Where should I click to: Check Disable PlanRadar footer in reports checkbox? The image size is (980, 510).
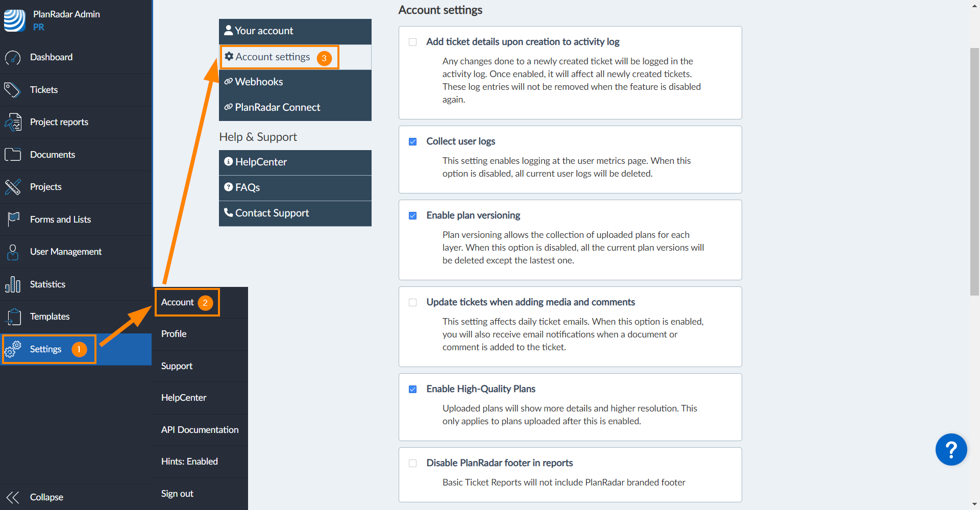tap(413, 464)
